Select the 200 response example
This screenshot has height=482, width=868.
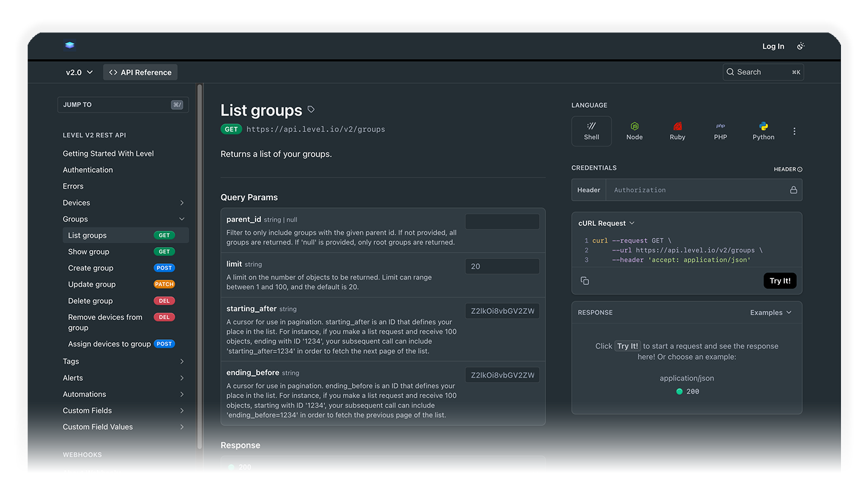click(688, 392)
